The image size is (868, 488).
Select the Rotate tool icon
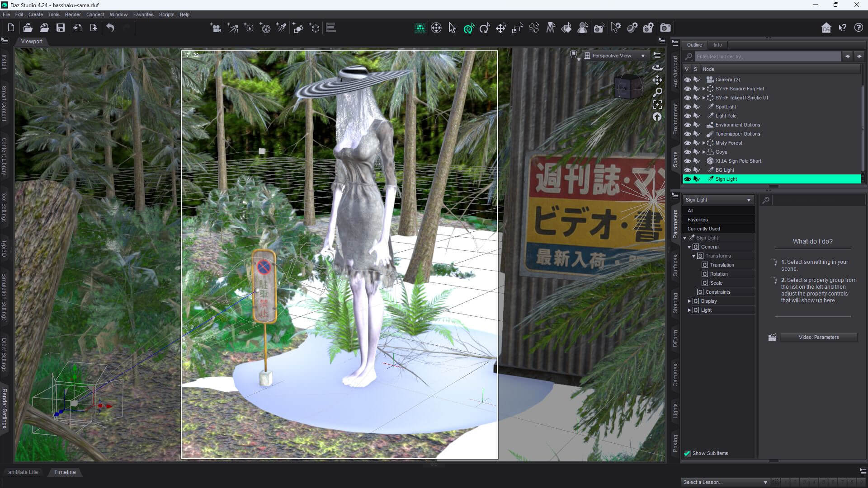pos(485,28)
